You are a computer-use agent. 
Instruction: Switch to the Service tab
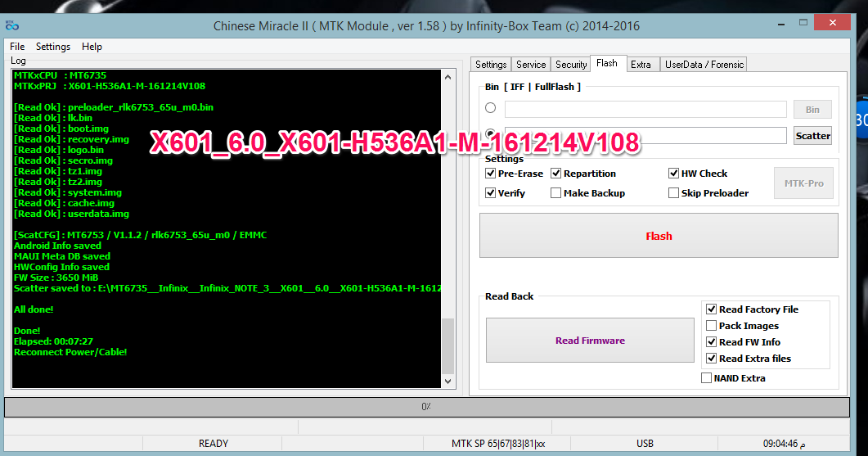[531, 65]
